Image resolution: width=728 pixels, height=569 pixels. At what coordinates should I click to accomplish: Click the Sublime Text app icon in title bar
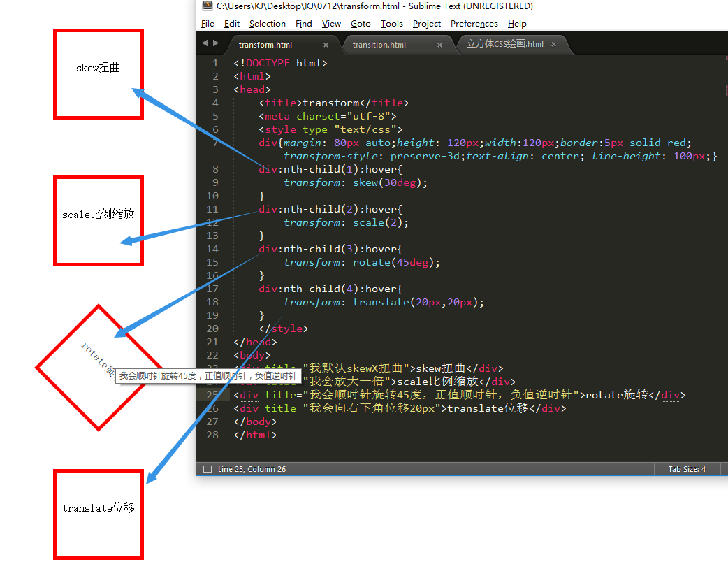[x=208, y=6]
